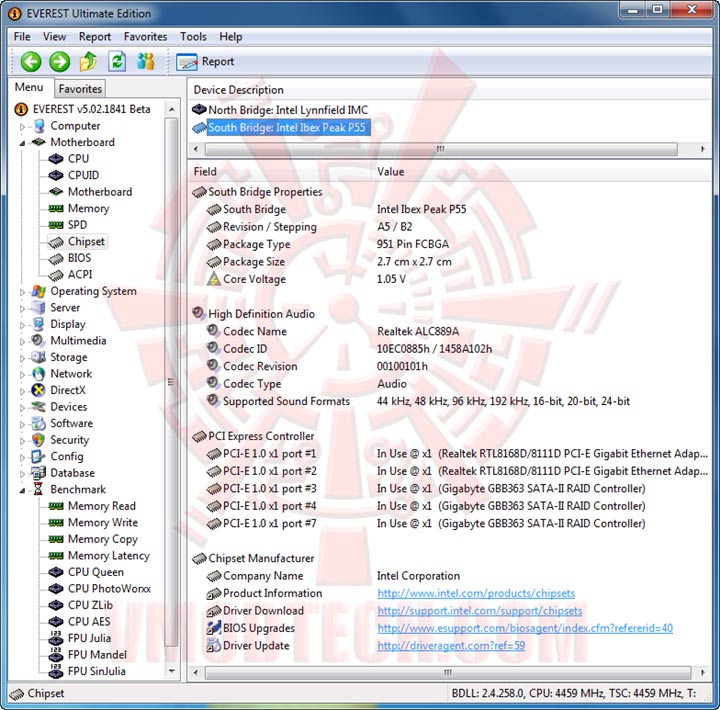720x710 pixels.
Task: Click the High Definition Audio speaker icon
Action: point(199,314)
